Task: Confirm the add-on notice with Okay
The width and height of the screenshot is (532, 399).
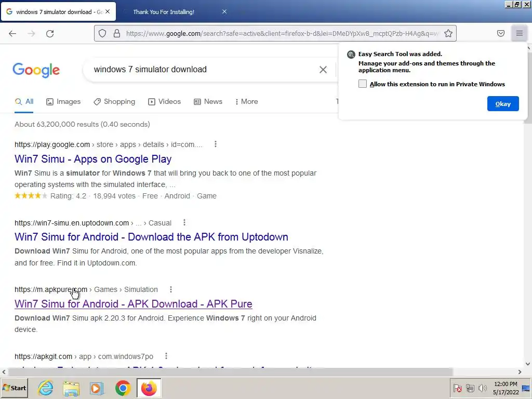Action: [x=503, y=104]
